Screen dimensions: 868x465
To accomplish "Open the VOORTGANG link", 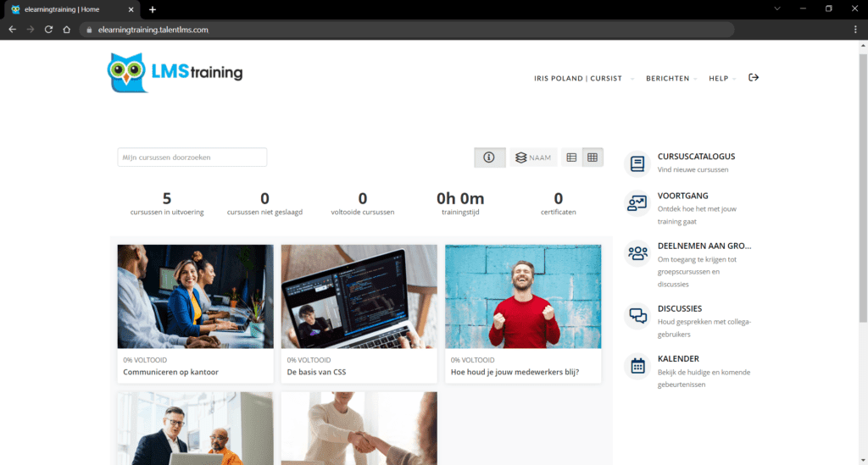I will (682, 196).
